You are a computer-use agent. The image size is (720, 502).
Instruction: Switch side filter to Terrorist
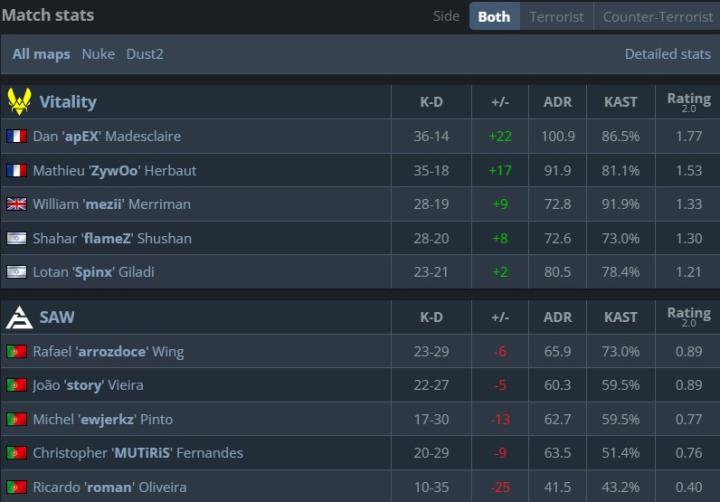coord(556,16)
